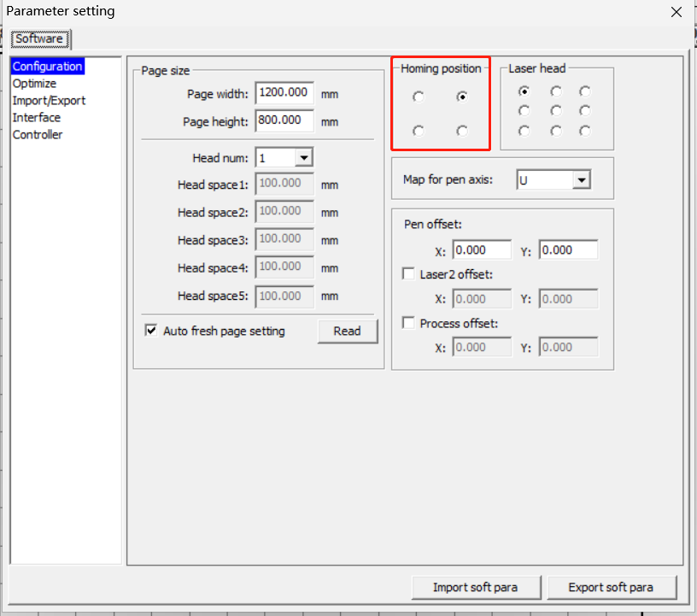Click the Export soft para button

[612, 588]
